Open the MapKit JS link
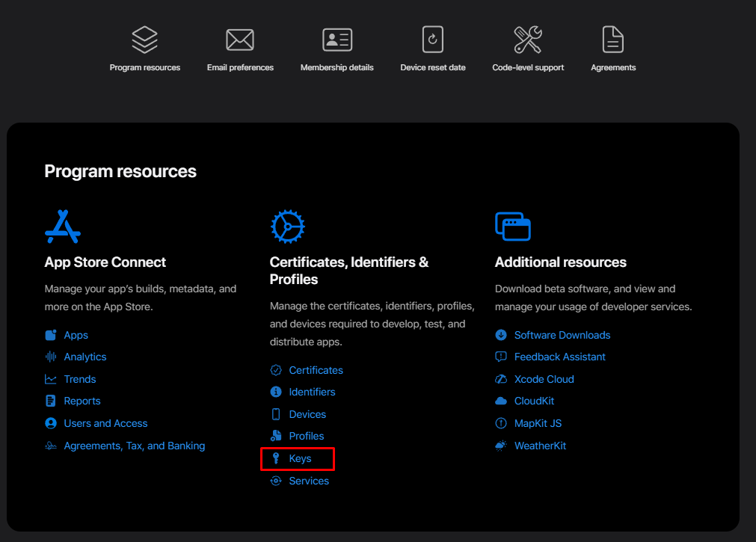Viewport: 756px width, 542px height. 538,423
